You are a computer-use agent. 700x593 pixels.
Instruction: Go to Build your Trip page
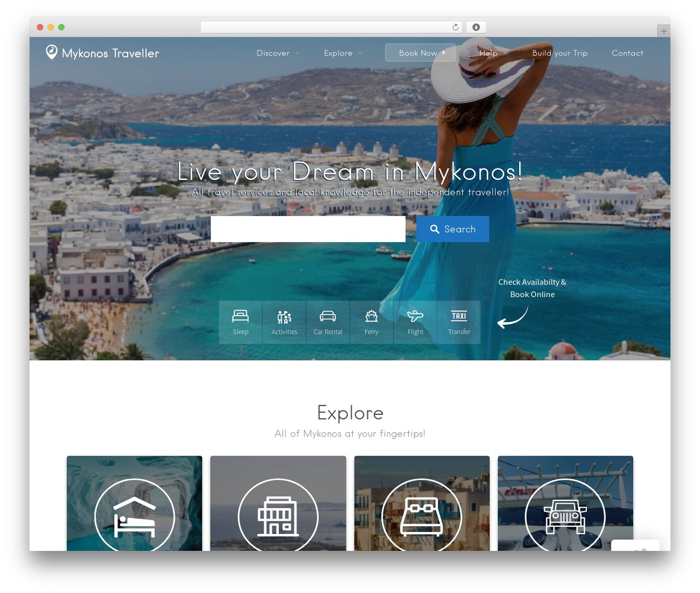559,53
